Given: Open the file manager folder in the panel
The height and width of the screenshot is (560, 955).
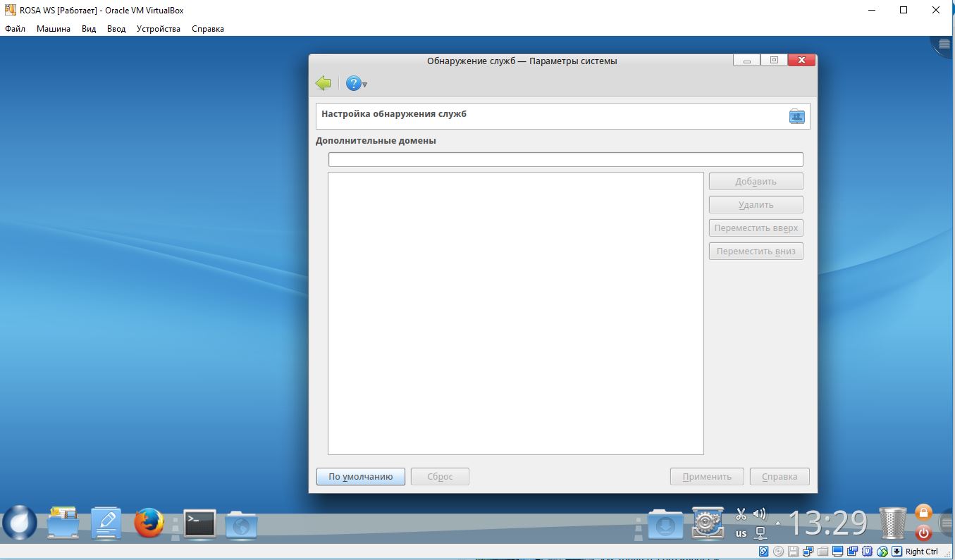Looking at the screenshot, I should pyautogui.click(x=63, y=523).
